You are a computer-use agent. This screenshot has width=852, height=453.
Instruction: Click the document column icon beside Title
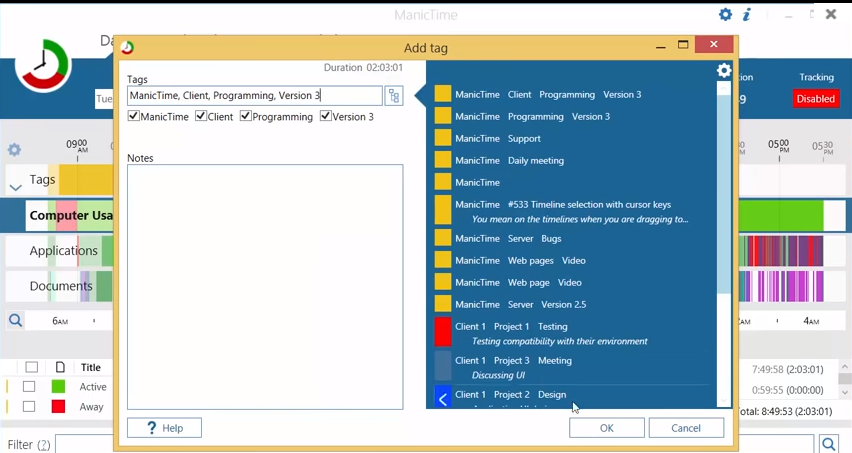(60, 368)
